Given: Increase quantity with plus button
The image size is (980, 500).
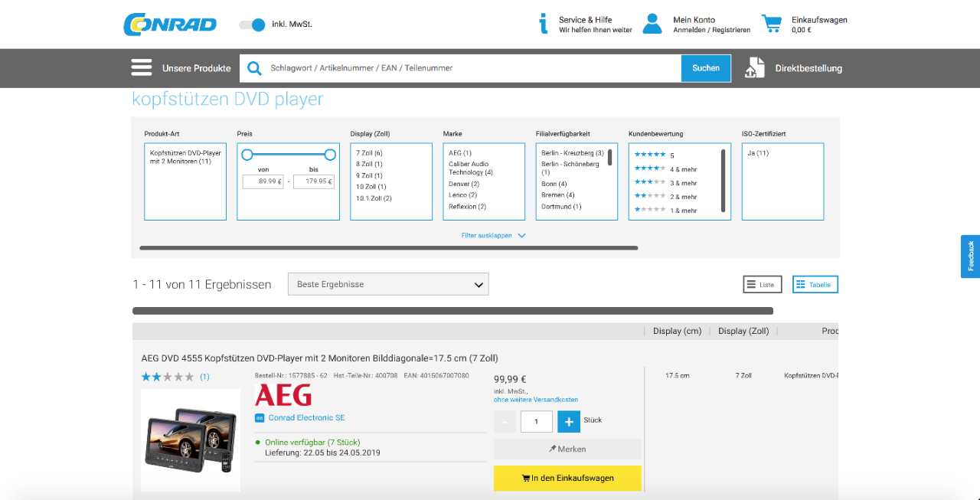Looking at the screenshot, I should click(569, 421).
